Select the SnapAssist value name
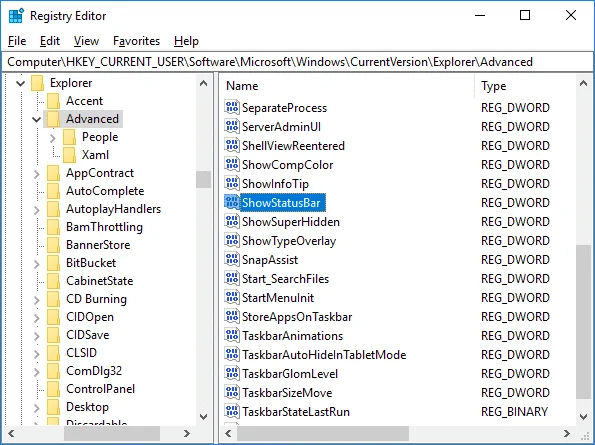 click(x=270, y=260)
